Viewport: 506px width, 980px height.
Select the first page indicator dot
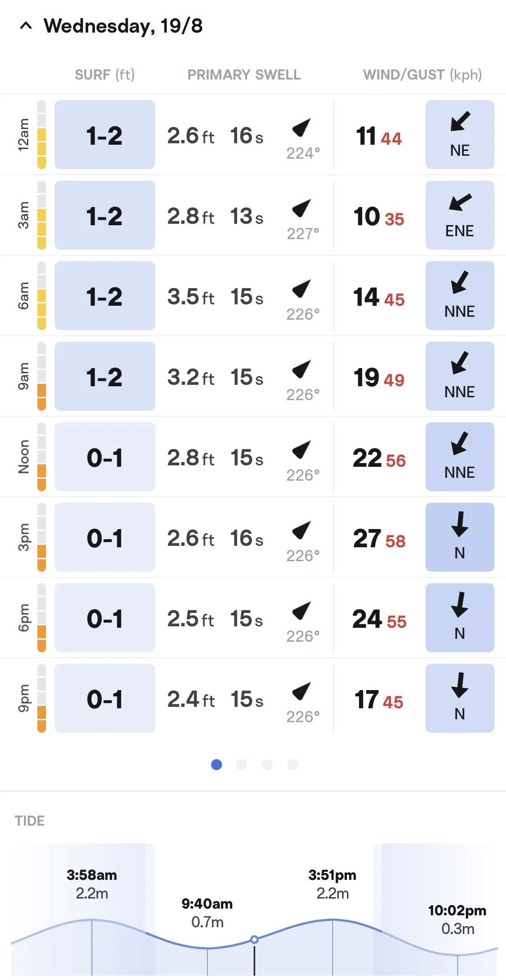tap(217, 764)
